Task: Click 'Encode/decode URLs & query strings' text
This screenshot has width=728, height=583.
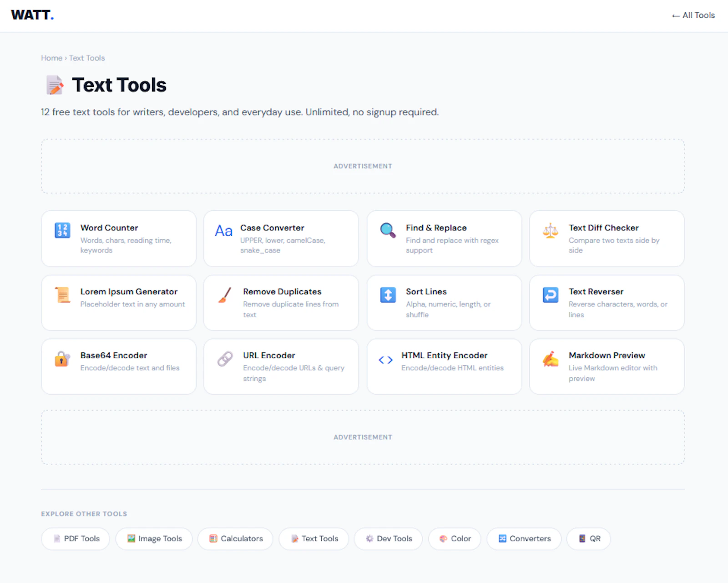Action: coord(293,373)
